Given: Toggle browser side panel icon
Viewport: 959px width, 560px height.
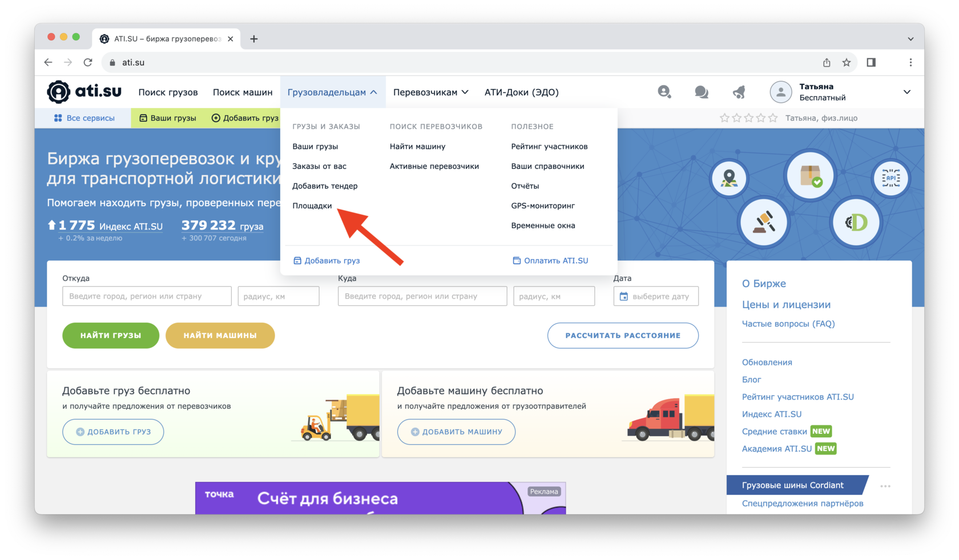Looking at the screenshot, I should click(871, 62).
